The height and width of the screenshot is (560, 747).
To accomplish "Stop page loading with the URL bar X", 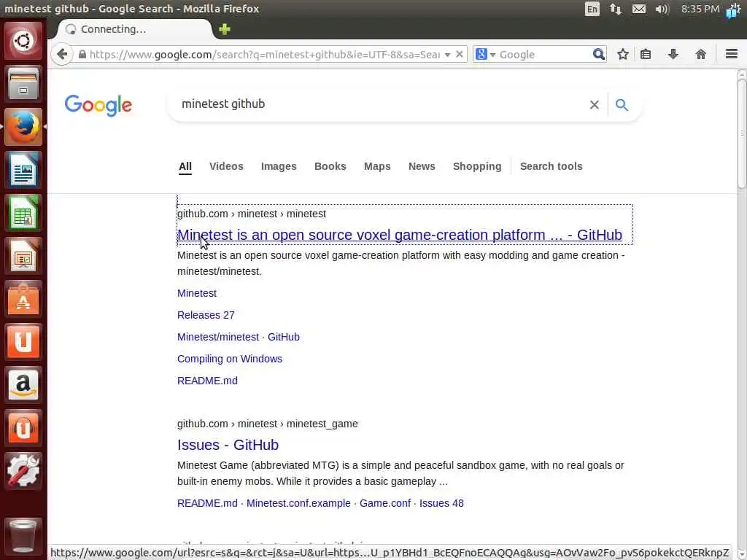I will (x=460, y=54).
